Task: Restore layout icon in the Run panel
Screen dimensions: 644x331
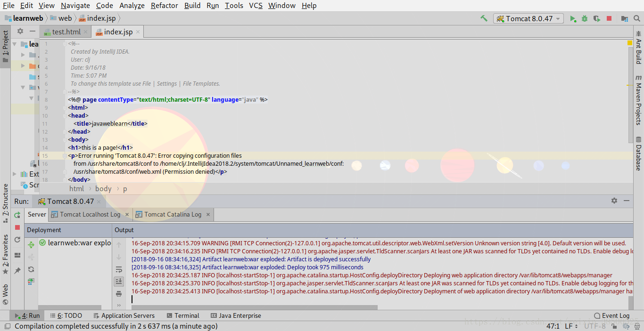Action: tap(17, 255)
